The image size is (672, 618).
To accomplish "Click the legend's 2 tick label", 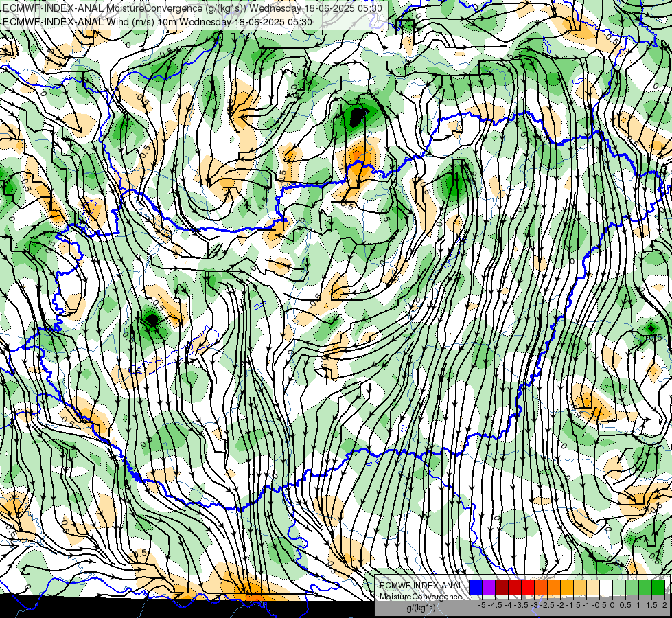I will (x=664, y=605).
